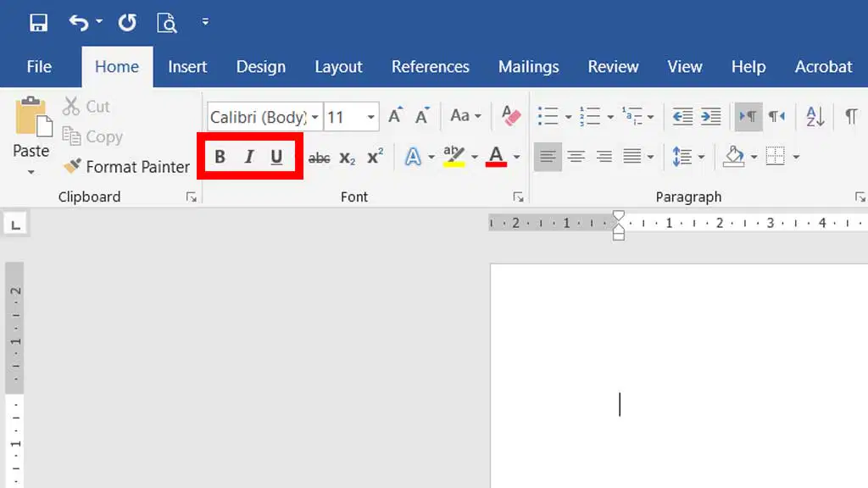Screen dimensions: 868x488
Task: Justify the paragraph text
Action: pos(632,157)
